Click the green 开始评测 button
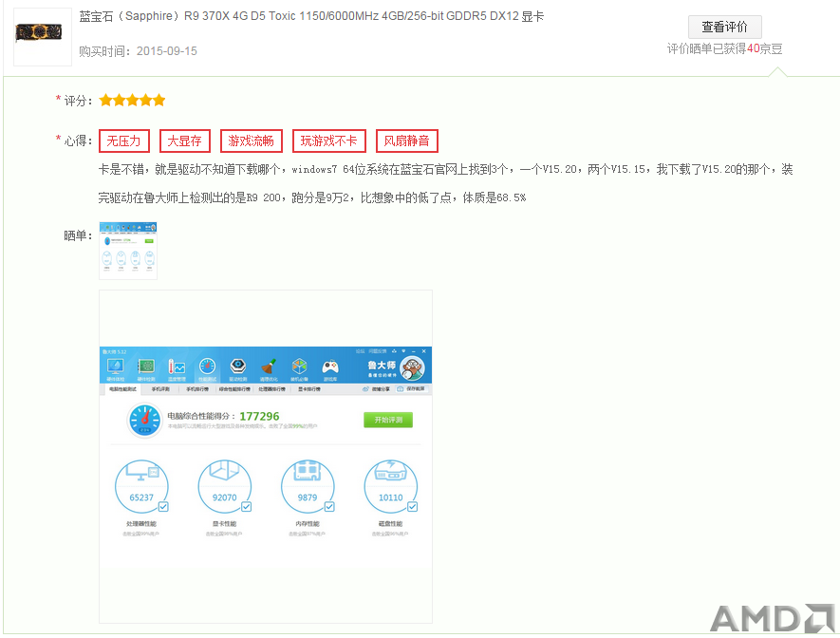The width and height of the screenshot is (840, 638). [x=388, y=420]
